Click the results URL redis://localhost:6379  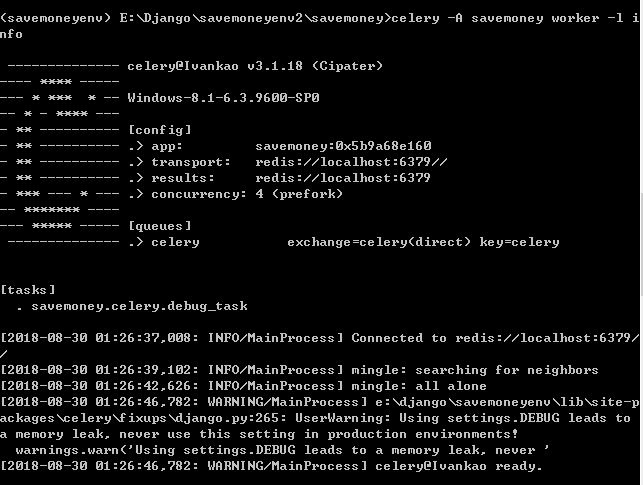click(343, 178)
